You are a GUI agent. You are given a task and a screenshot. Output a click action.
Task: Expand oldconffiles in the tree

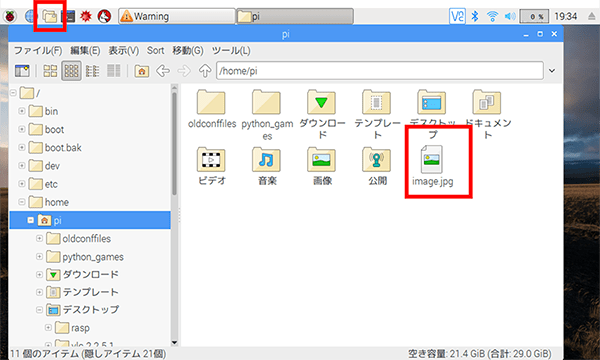39,238
